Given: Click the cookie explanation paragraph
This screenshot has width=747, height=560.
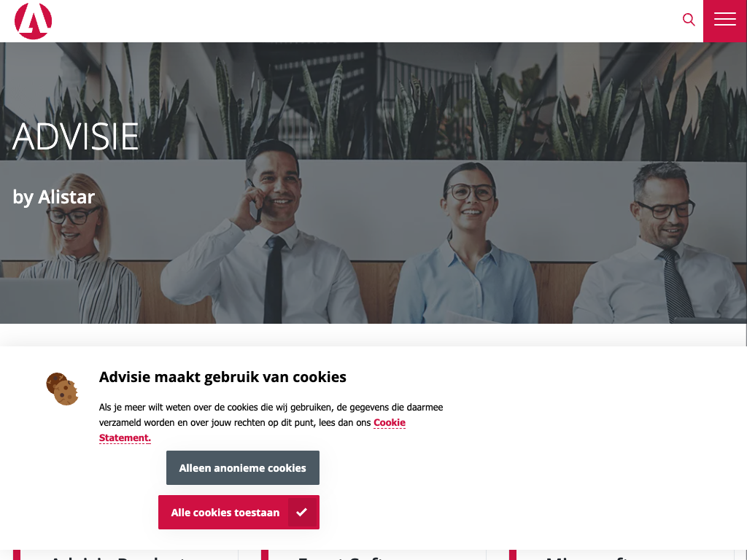Looking at the screenshot, I should 271,422.
